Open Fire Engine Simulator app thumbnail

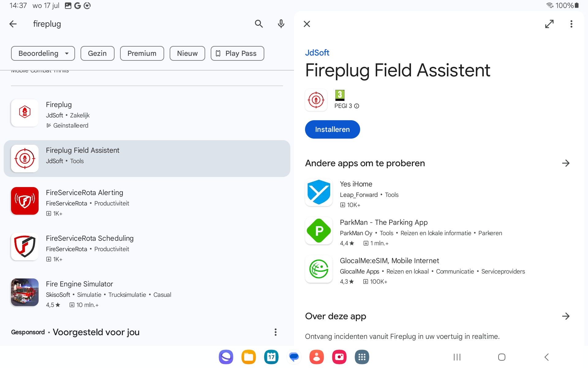pyautogui.click(x=25, y=292)
